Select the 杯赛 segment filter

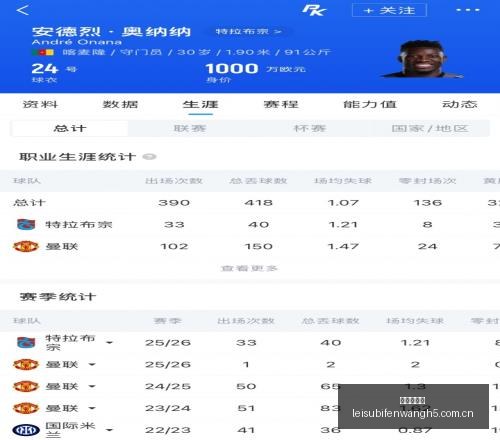(x=309, y=128)
